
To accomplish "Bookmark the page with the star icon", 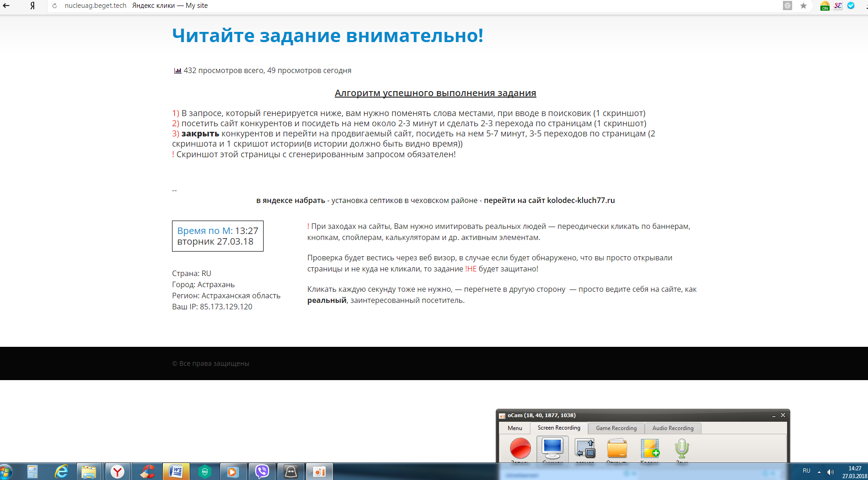I will 803,6.
